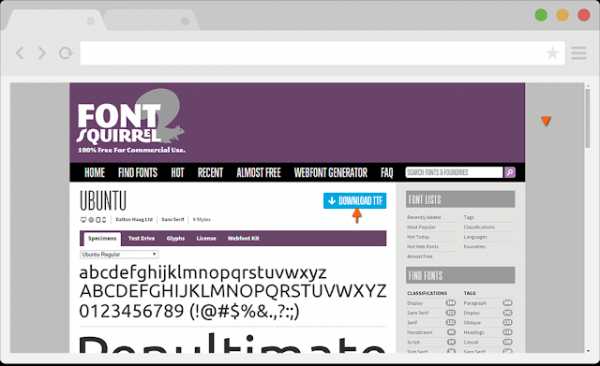The image size is (600, 366).
Task: Click the browser back arrow
Action: (x=20, y=53)
